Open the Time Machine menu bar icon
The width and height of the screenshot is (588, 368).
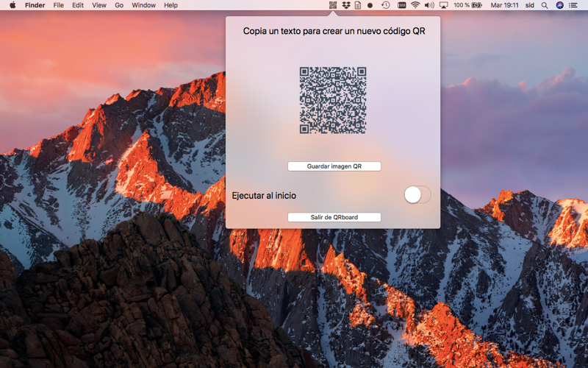[x=385, y=5]
